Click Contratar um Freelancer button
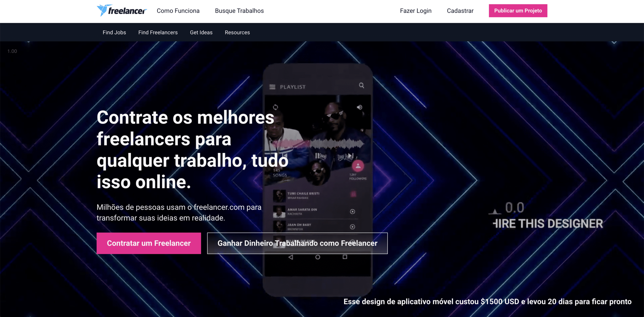 [x=149, y=243]
